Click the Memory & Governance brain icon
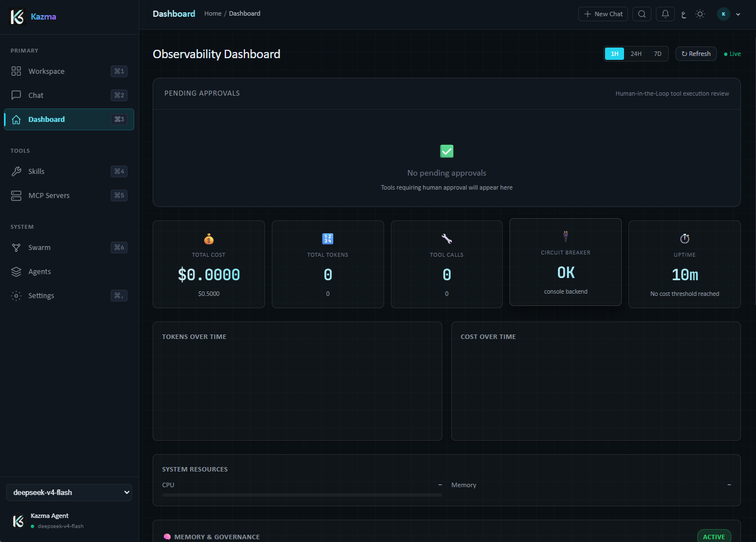Image resolution: width=756 pixels, height=542 pixels. coord(167,537)
